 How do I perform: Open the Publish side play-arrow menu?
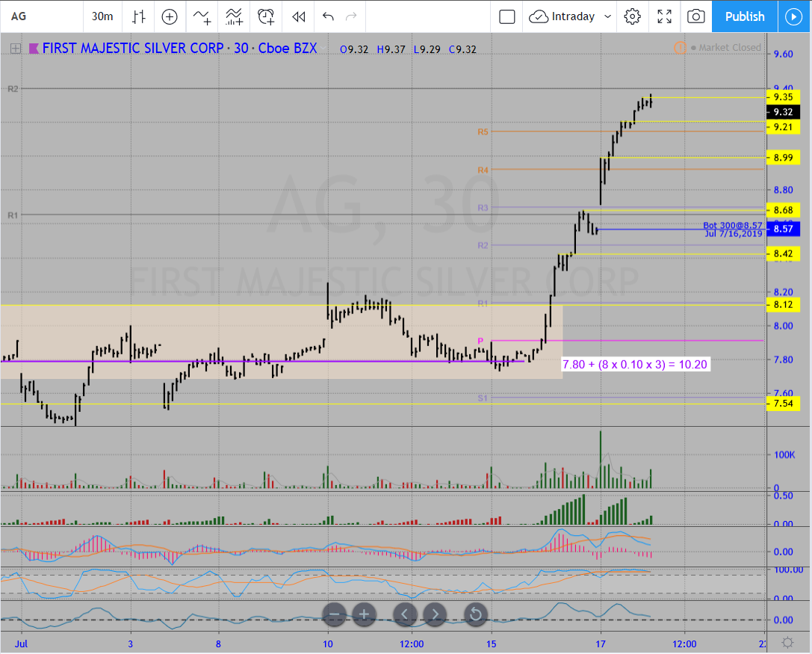(x=792, y=16)
